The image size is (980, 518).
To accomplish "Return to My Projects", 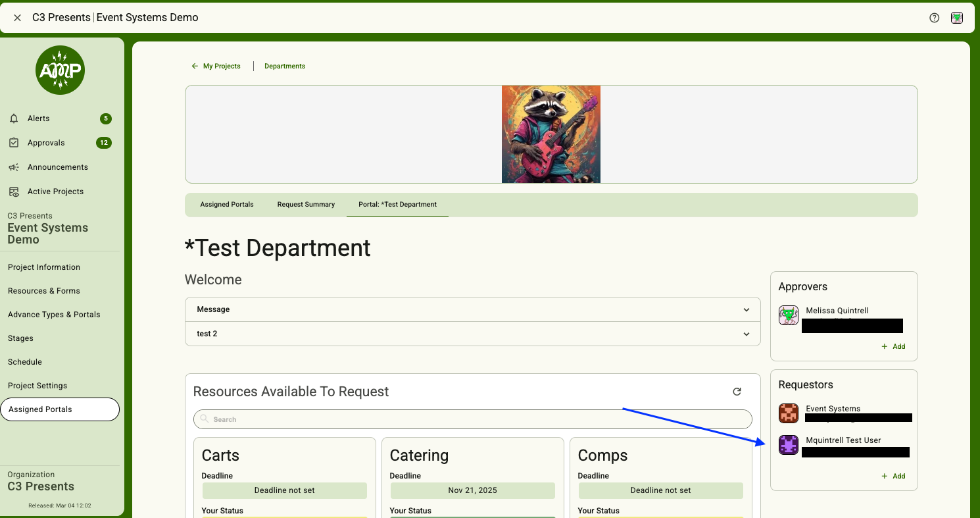I will [222, 66].
